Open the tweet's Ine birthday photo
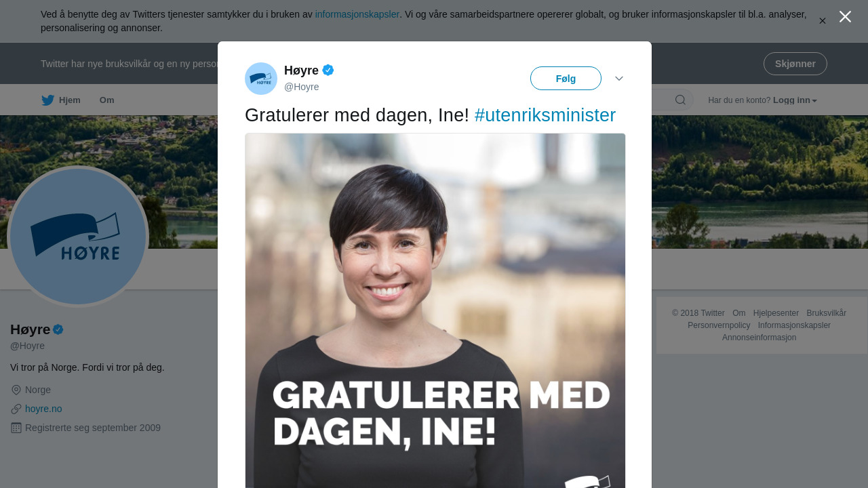Screen dimensions: 868x488 tap(435, 310)
